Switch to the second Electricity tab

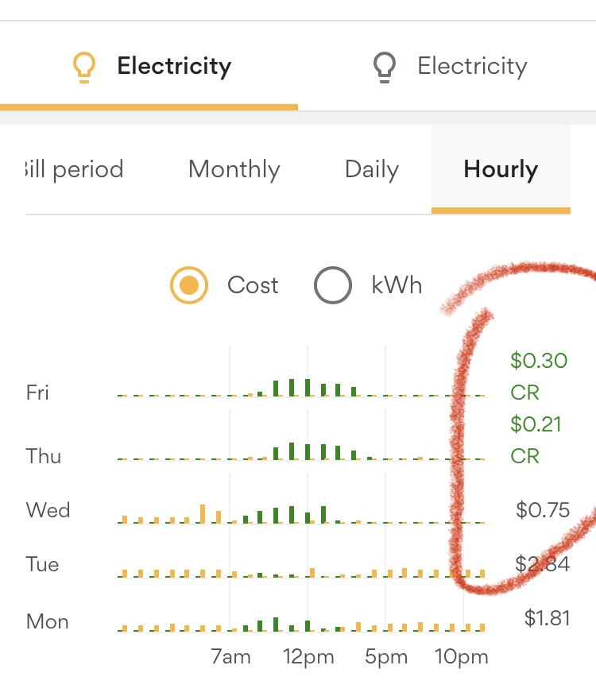click(472, 66)
